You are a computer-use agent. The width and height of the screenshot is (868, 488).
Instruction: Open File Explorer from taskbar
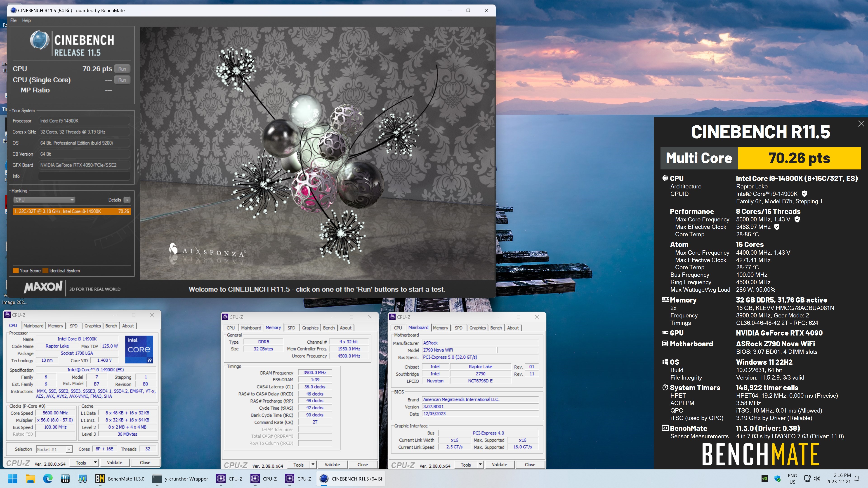coord(30,479)
